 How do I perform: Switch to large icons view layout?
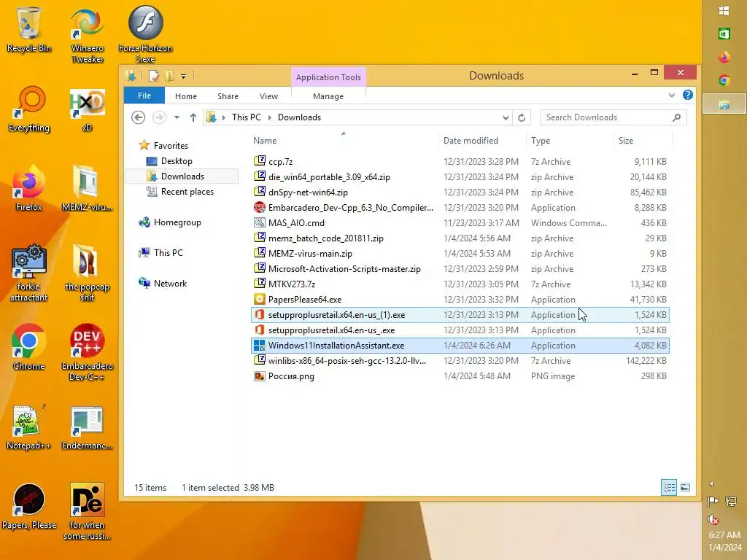(x=685, y=487)
